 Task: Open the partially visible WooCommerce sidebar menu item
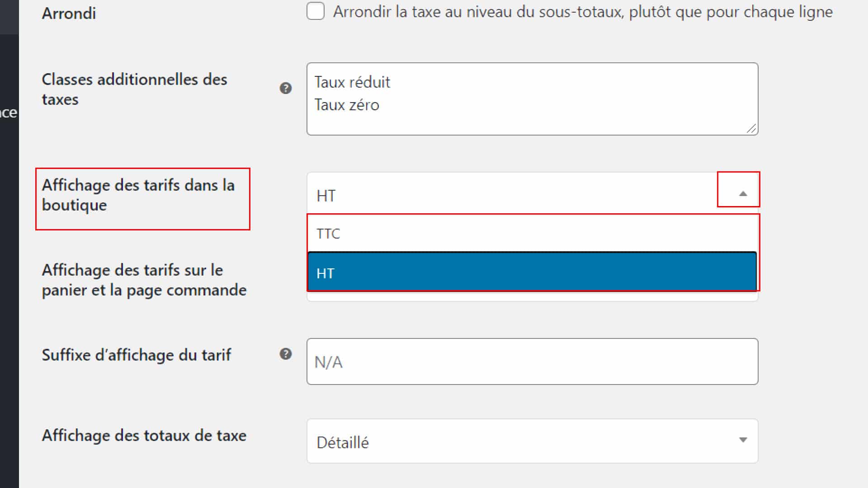tap(9, 113)
